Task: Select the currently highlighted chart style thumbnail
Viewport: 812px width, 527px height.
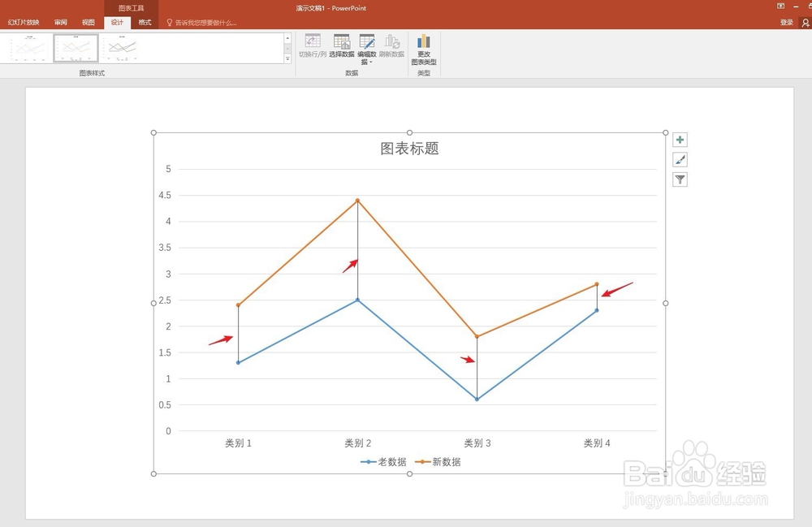Action: click(x=76, y=47)
